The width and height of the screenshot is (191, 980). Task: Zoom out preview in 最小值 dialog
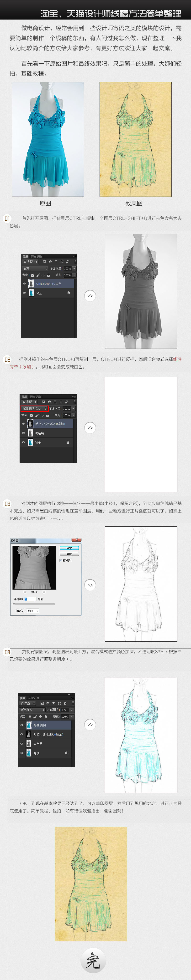point(25,592)
